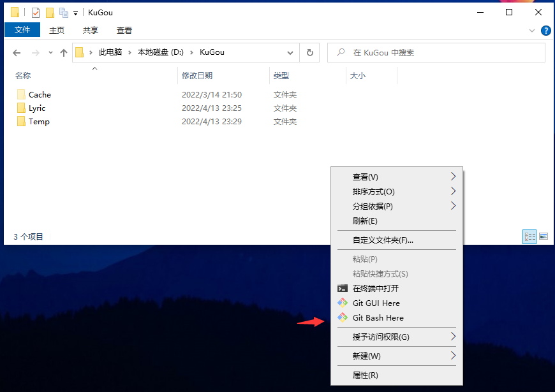Expand the ribbon with the chevron
The height and width of the screenshot is (392, 555).
pyautogui.click(x=531, y=31)
